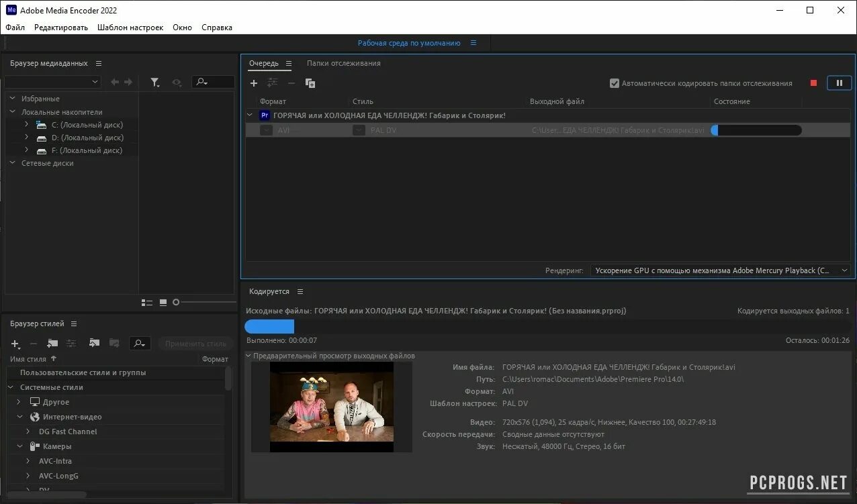Click the new style group folder icon
Screen dimensions: 857x504
[x=52, y=344]
